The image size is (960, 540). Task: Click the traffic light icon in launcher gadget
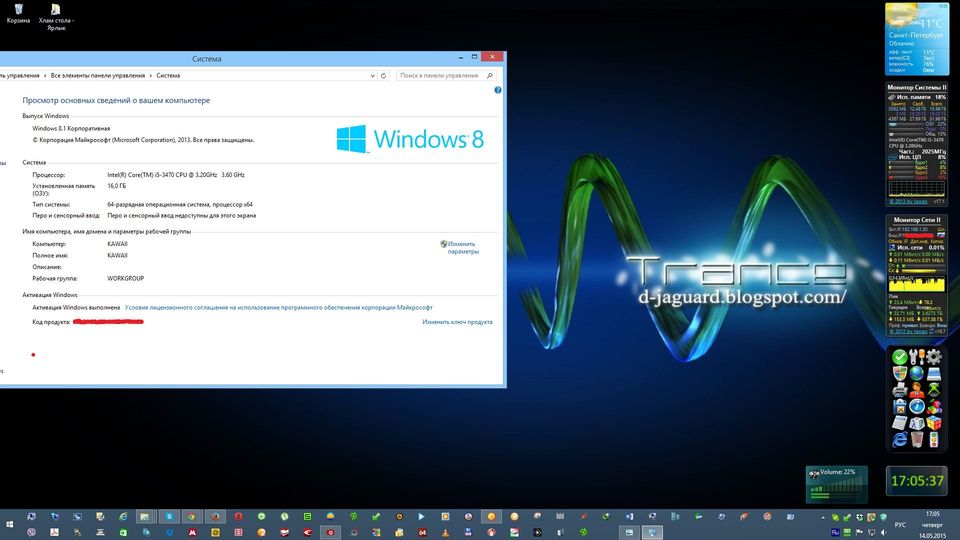[x=934, y=439]
